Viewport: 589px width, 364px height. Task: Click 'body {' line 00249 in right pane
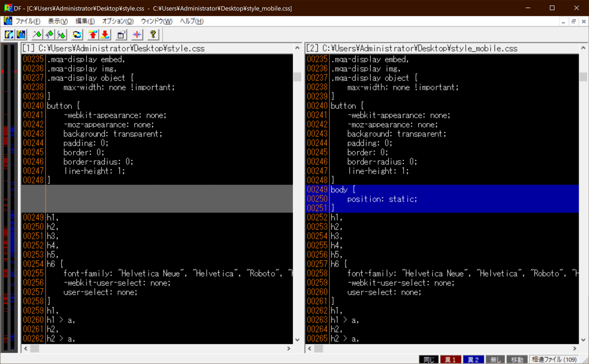point(343,190)
